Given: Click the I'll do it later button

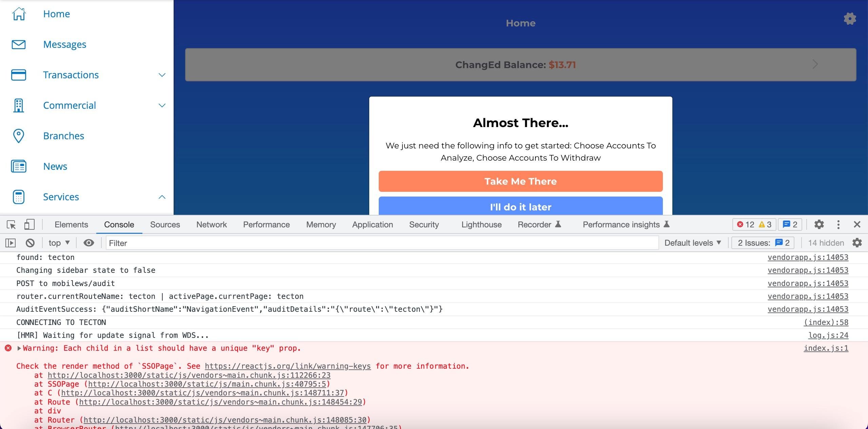Looking at the screenshot, I should 520,206.
